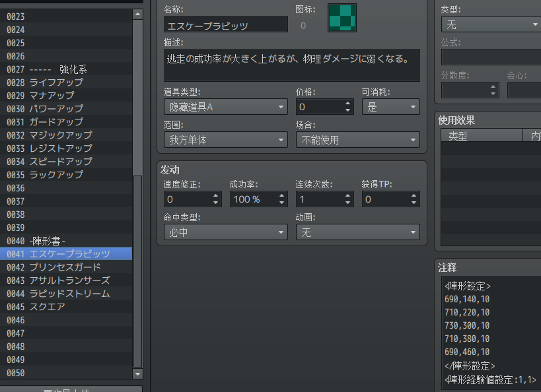This screenshot has height=392, width=541.
Task: Select empty item row 0050
Action: [x=66, y=373]
